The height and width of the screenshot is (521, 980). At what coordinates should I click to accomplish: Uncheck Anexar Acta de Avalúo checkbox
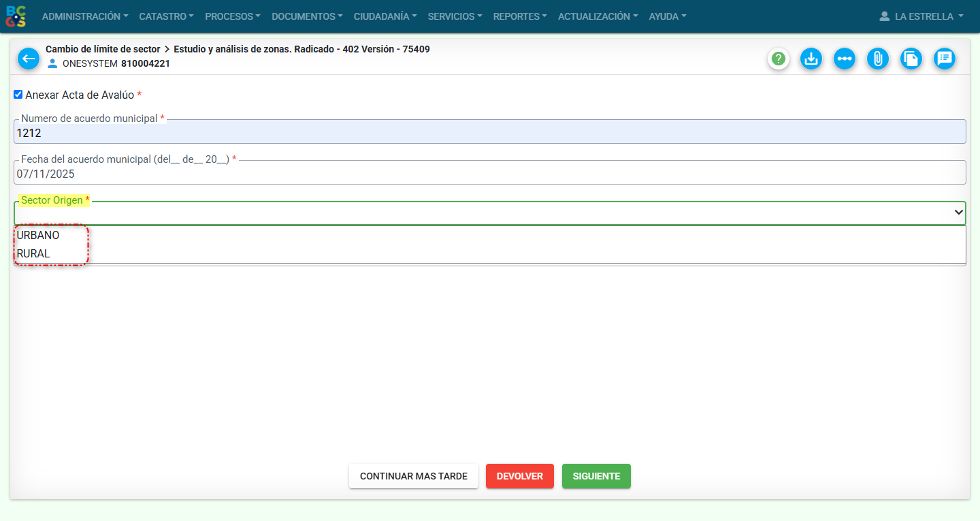pos(18,95)
